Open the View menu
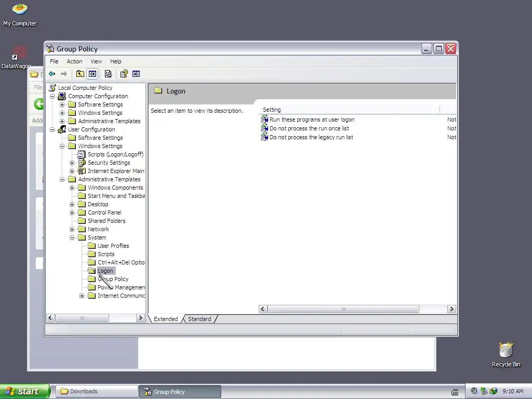The height and width of the screenshot is (399, 532). pos(96,61)
